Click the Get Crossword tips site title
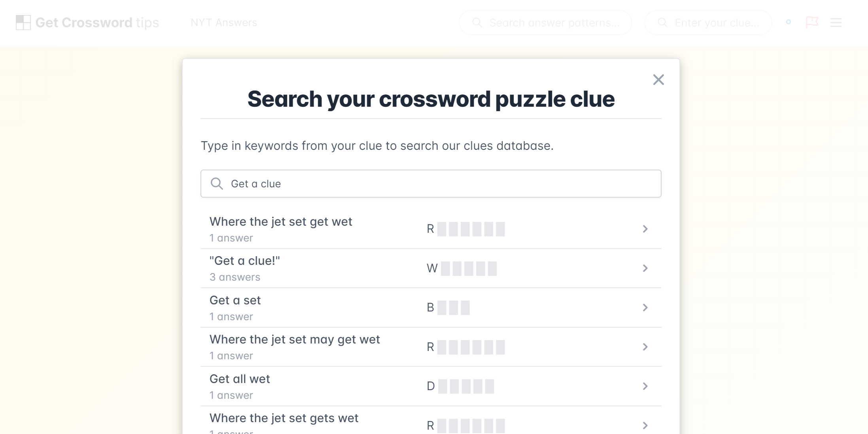 coord(97,23)
